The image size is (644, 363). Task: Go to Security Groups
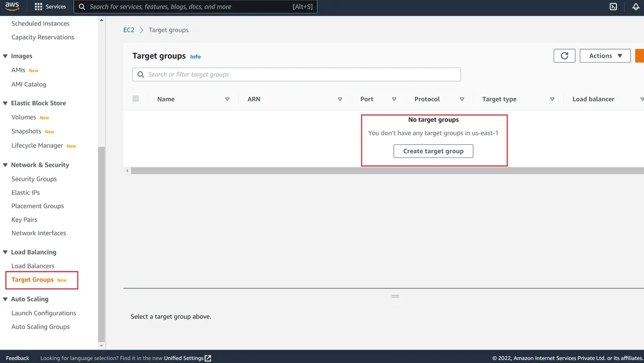click(34, 179)
